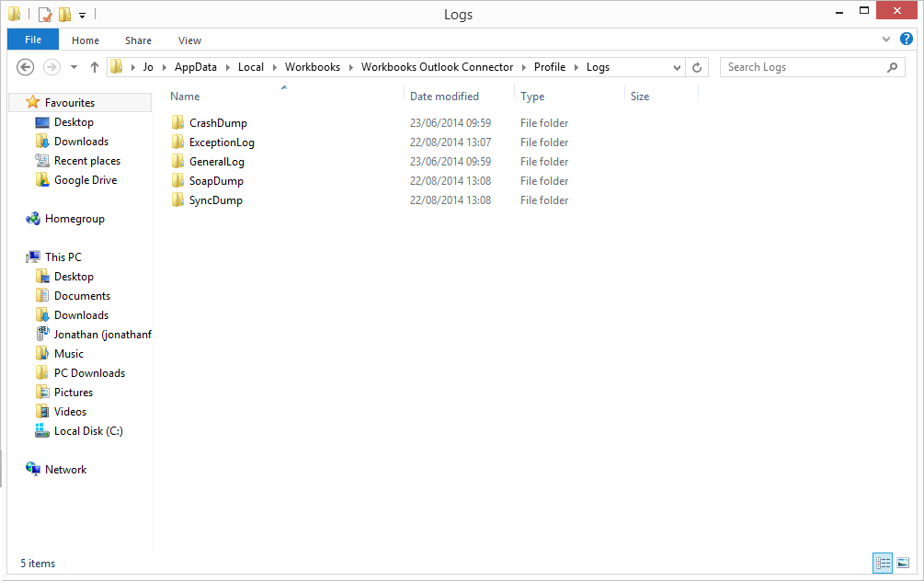Select Homegroup in navigation pane
The width and height of the screenshot is (924, 581).
pyautogui.click(x=74, y=219)
